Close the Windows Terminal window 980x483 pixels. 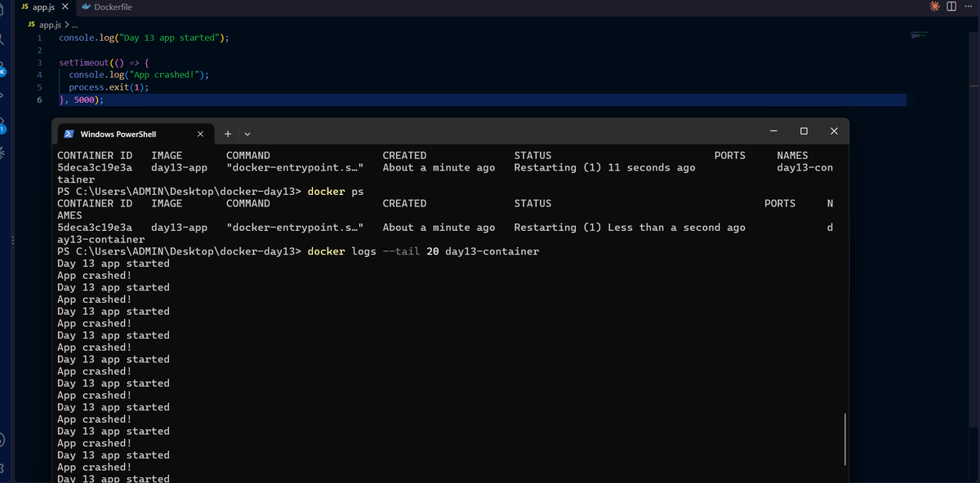[x=834, y=131]
